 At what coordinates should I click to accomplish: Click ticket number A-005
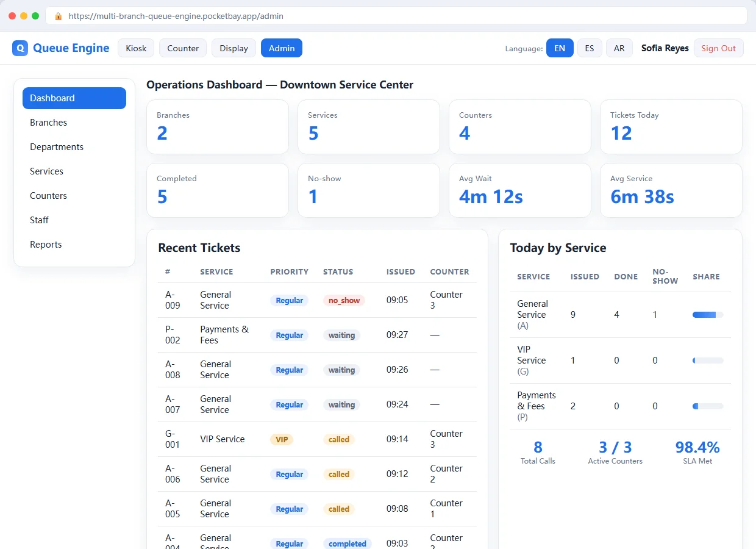pos(173,509)
